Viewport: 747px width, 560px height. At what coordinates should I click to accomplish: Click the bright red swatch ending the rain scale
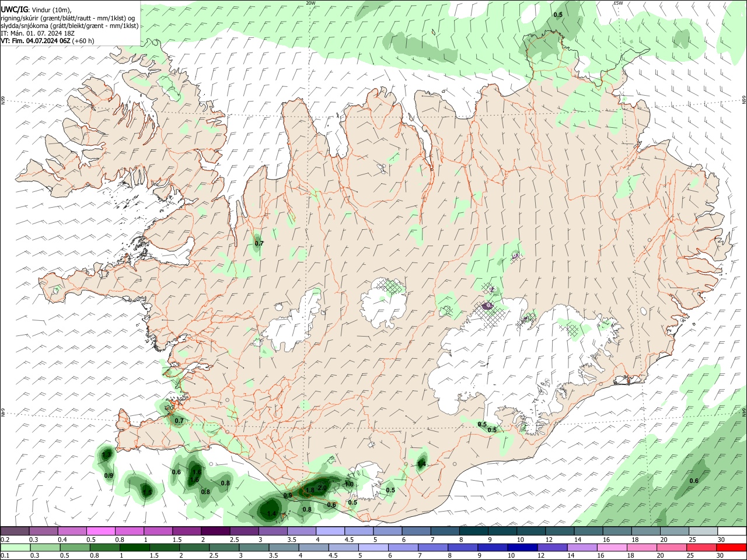click(732, 548)
